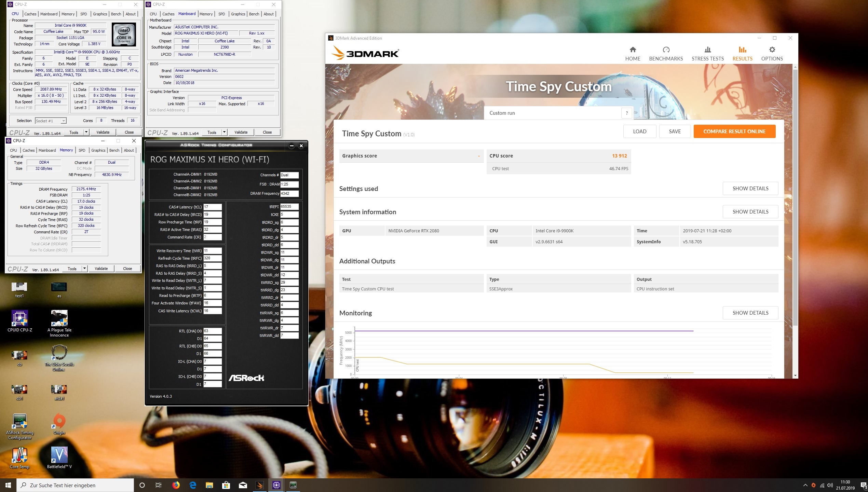
Task: Open the BENCHMARKS gauge icon
Action: tap(666, 50)
